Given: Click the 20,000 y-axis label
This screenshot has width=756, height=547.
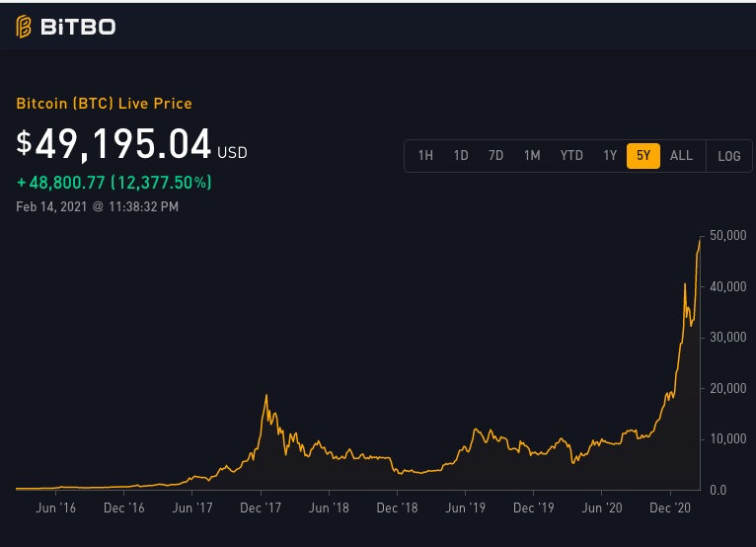Looking at the screenshot, I should pyautogui.click(x=728, y=388).
